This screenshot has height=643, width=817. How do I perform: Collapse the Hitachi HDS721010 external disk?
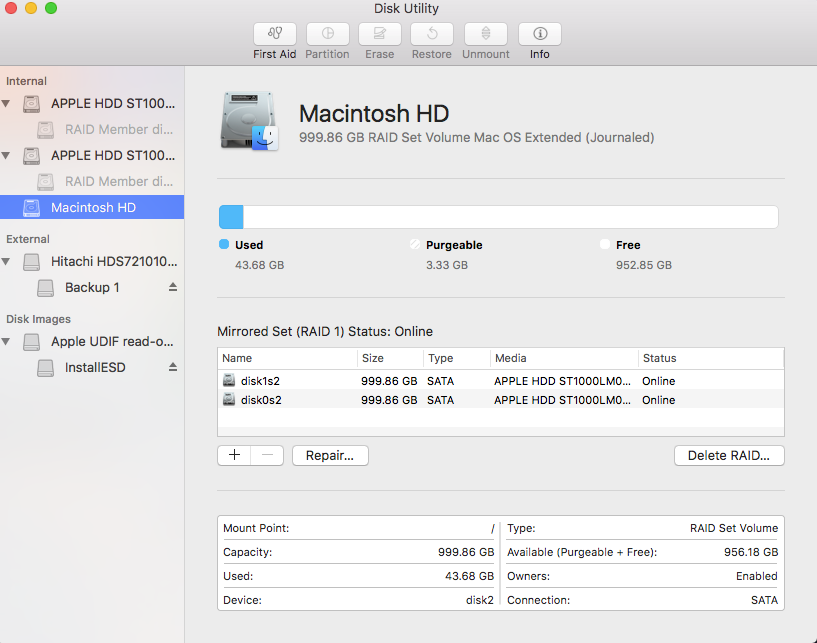coord(8,262)
